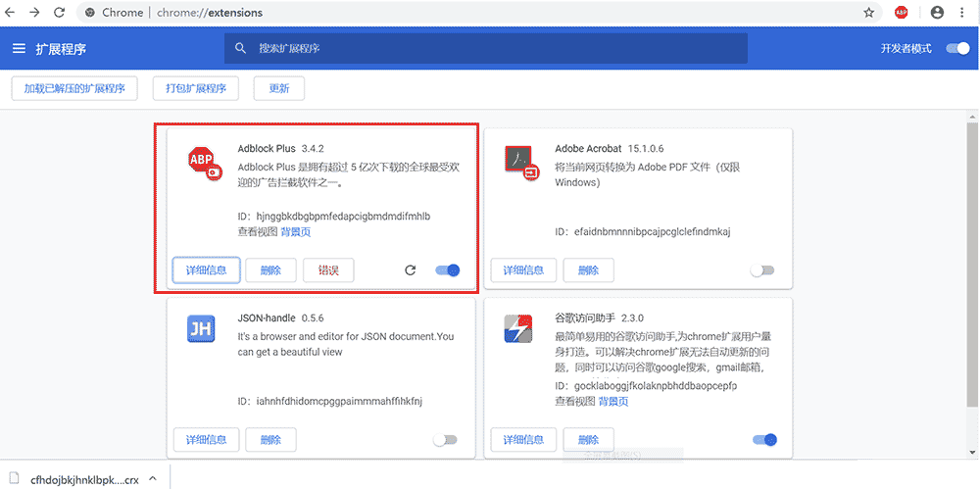The image size is (980, 489).
Task: Remove Adobe Acrobat with 删除
Action: coord(588,270)
